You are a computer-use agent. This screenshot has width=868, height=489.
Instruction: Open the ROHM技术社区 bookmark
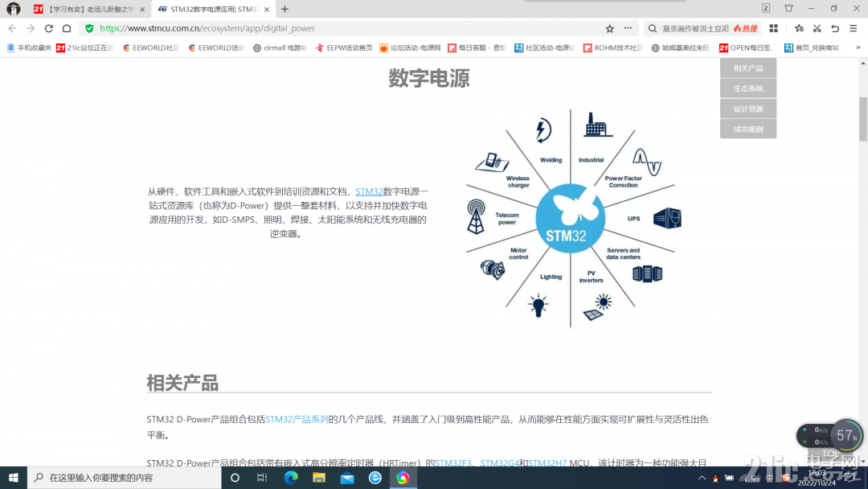(612, 48)
